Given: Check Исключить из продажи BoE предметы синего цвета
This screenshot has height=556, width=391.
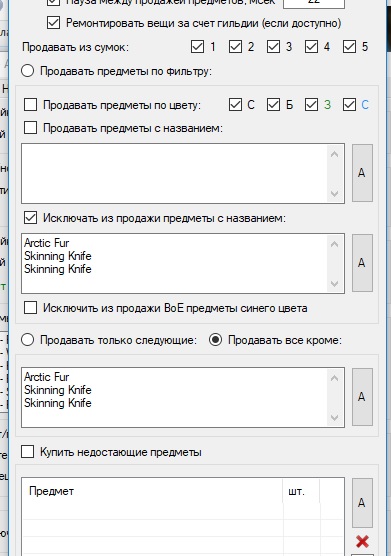Looking at the screenshot, I should click(30, 308).
